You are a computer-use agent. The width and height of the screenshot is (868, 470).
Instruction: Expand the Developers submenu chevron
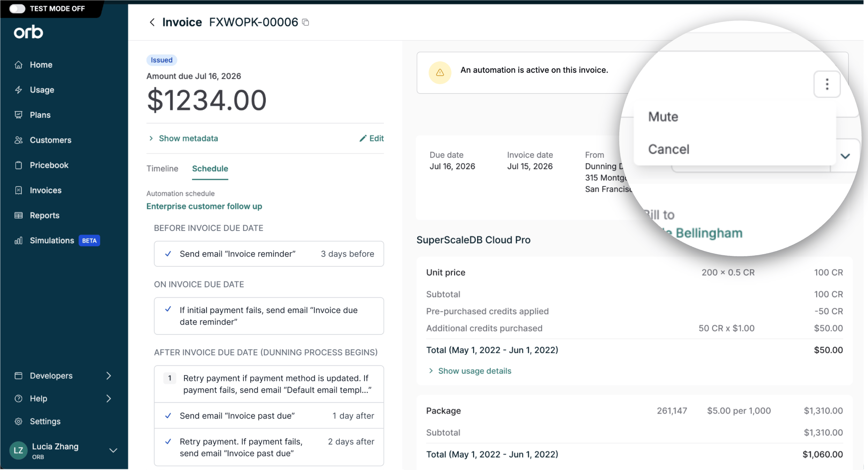(108, 376)
